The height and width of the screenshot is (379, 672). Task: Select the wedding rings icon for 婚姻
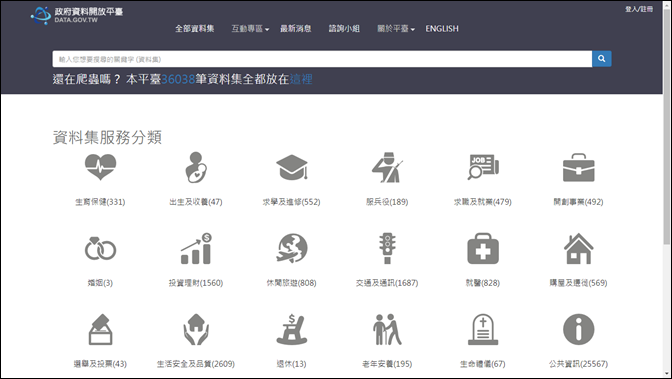tap(100, 249)
